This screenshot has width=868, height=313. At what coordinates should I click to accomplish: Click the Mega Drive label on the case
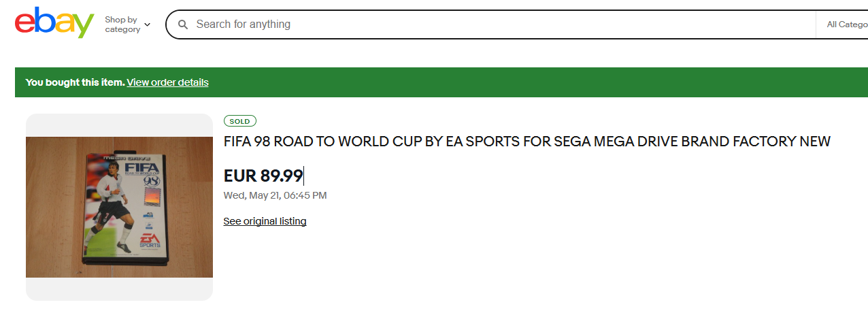[x=126, y=157]
